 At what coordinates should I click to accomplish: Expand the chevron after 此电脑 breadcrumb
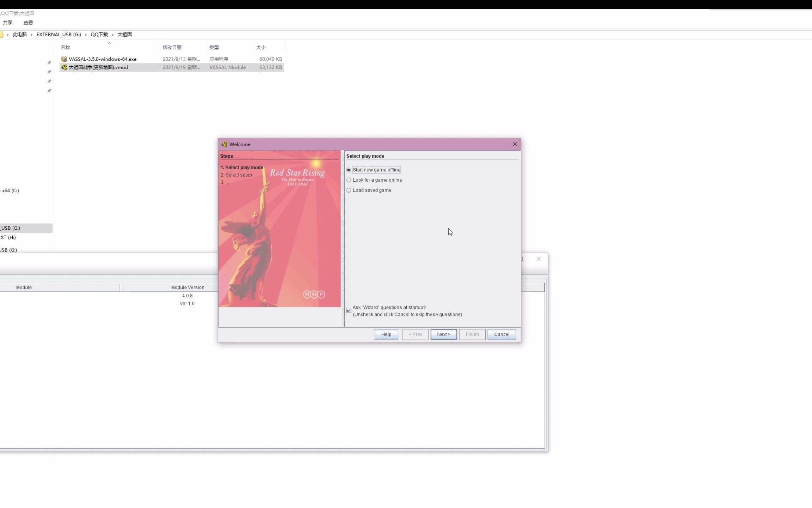pos(31,35)
